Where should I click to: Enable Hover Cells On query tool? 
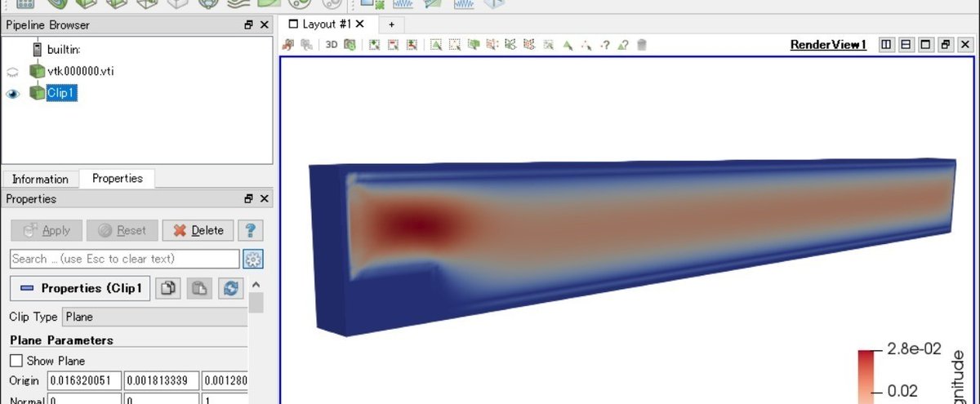[x=622, y=45]
